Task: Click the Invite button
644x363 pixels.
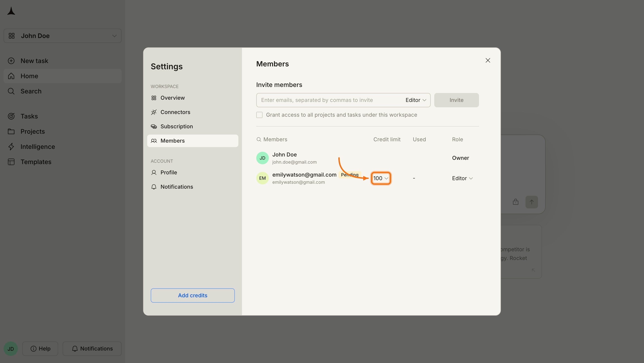Action: point(456,100)
